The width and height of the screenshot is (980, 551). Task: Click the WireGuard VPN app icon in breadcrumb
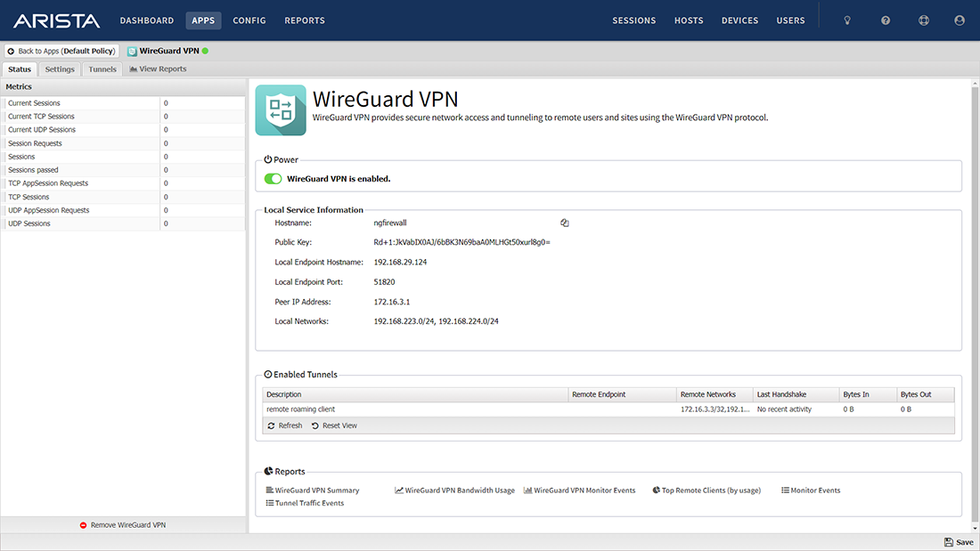point(132,52)
